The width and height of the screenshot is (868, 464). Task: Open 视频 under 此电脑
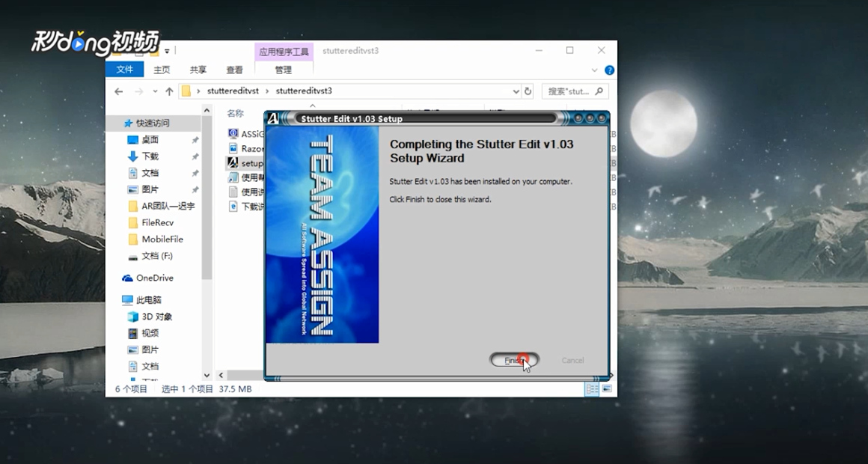point(150,333)
